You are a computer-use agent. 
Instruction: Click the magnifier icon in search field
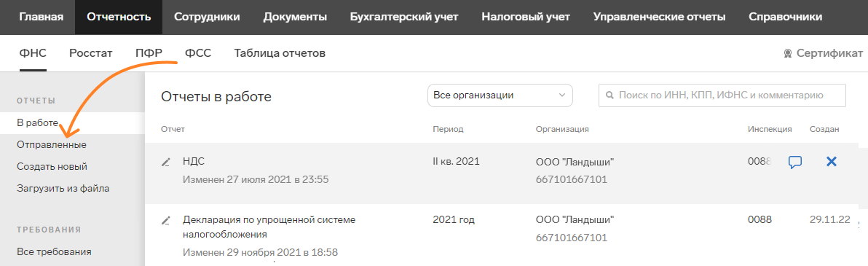click(x=610, y=95)
